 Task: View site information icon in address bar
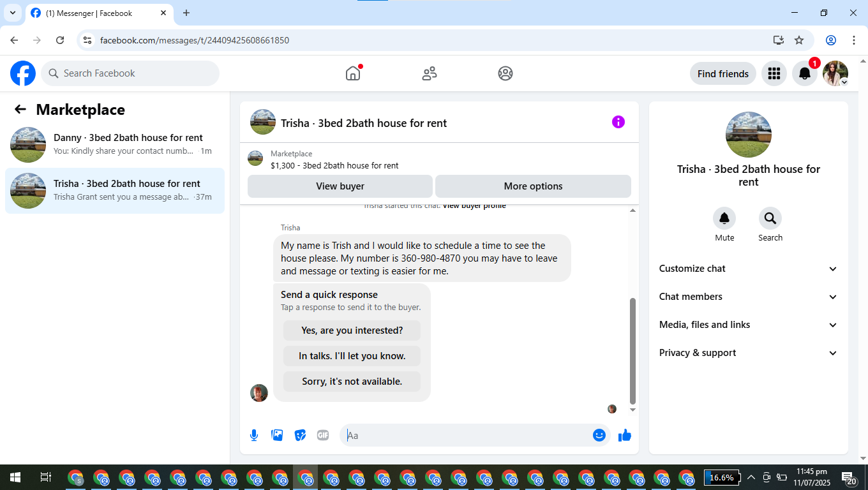(88, 40)
